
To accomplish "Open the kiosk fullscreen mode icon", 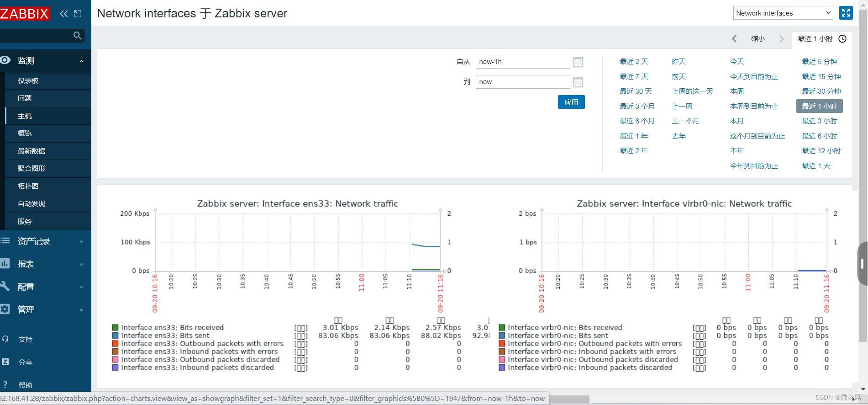I will tap(846, 13).
